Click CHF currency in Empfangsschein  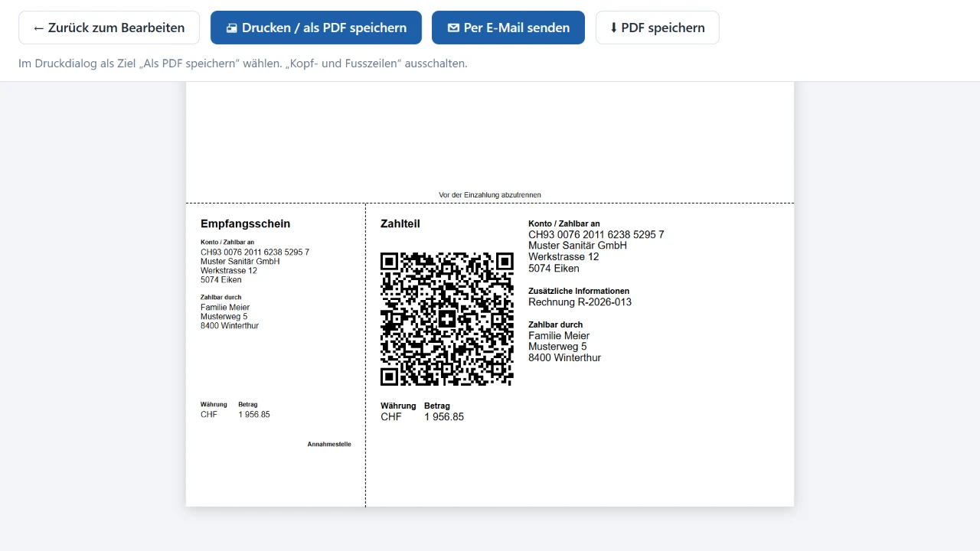click(209, 415)
